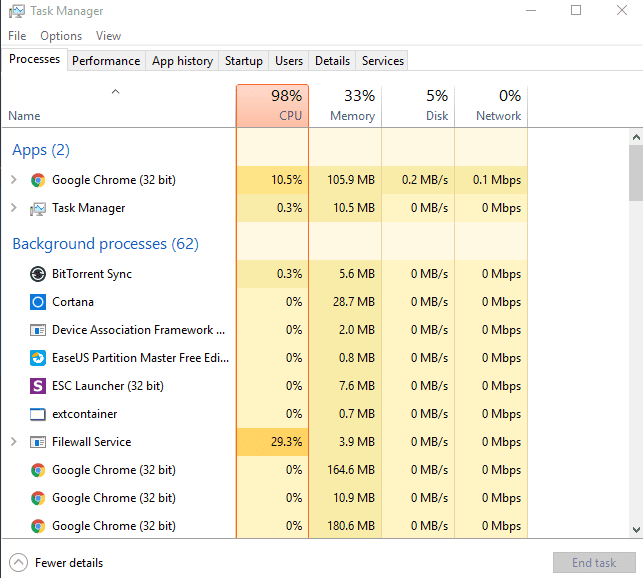
Task: Select ESC Launcher (32 bit) row
Action: (264, 386)
